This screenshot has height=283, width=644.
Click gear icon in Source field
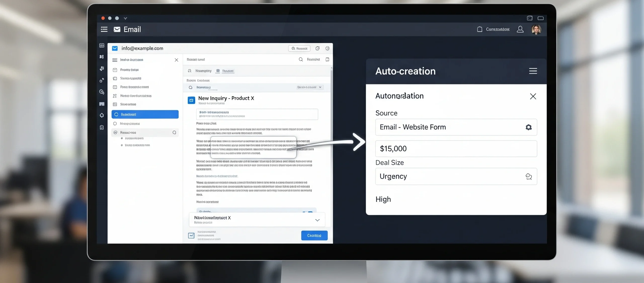pyautogui.click(x=529, y=127)
